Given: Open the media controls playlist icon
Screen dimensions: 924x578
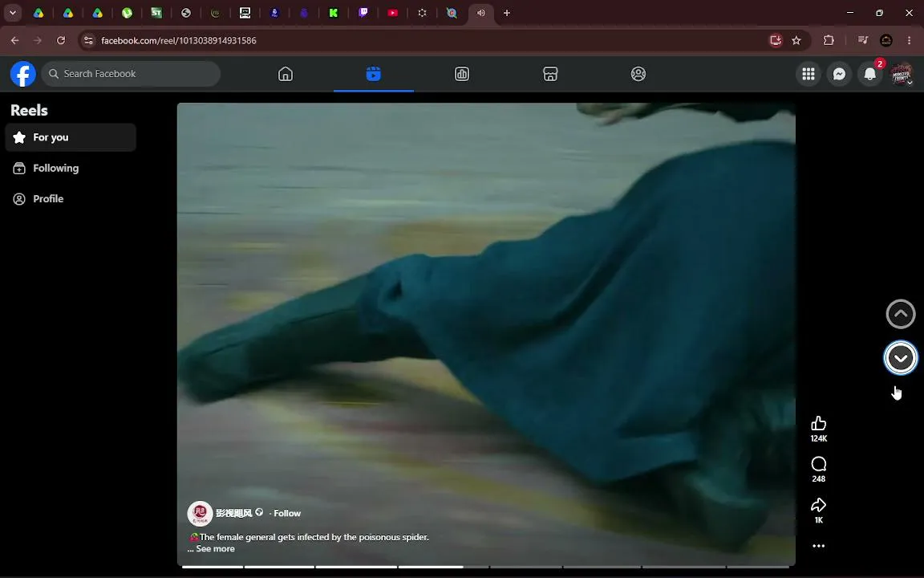Looking at the screenshot, I should pos(863,41).
